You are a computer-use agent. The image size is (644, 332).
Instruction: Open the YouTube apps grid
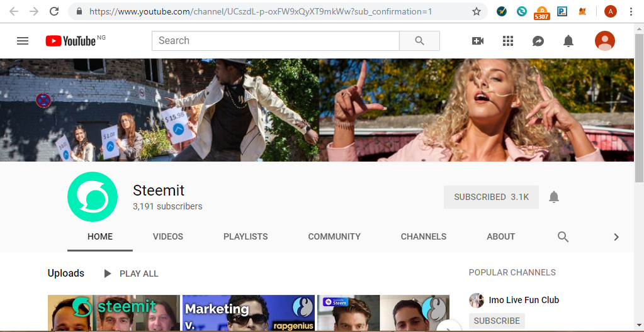[508, 41]
